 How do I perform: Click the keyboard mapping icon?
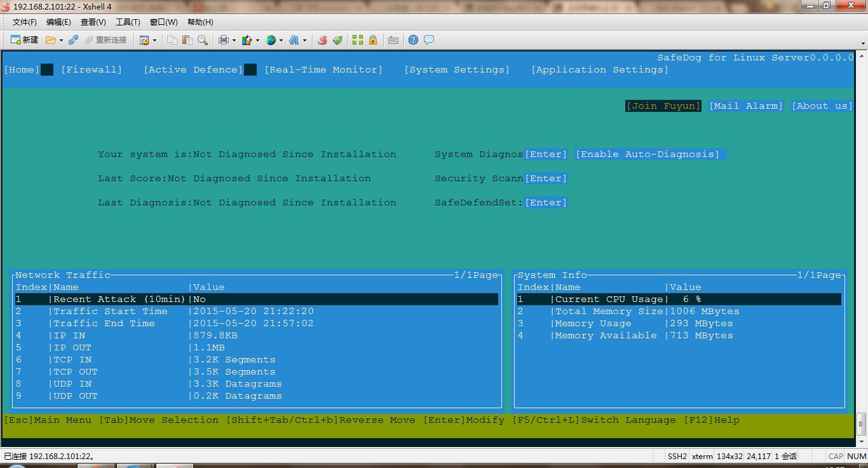click(393, 40)
